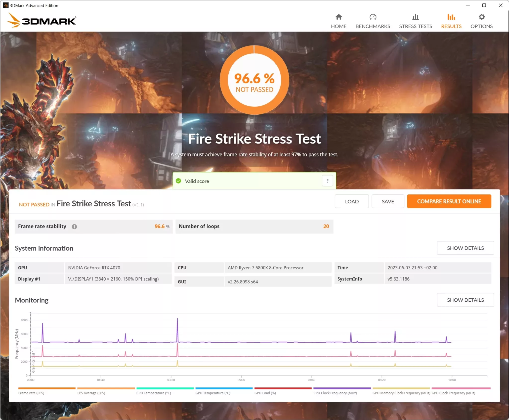Hide the GPU Temperature series
This screenshot has width=509, height=420.
(x=213, y=393)
